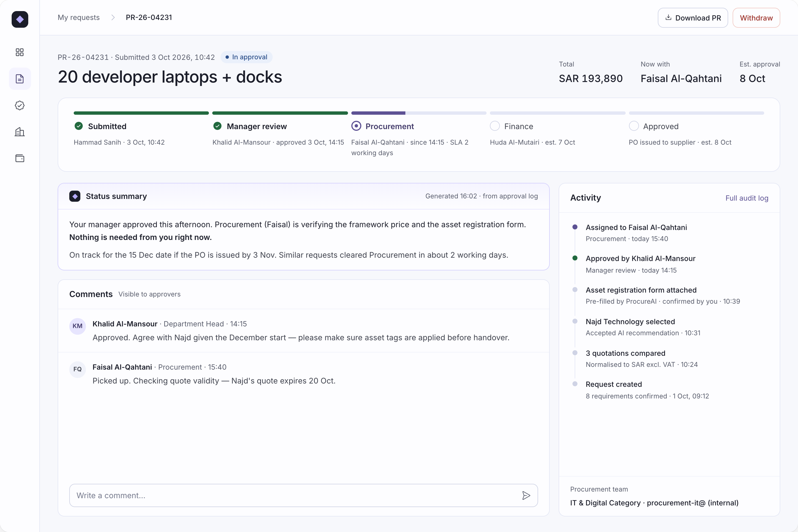Click the Submitted stage progress bar
The height and width of the screenshot is (532, 798).
tap(141, 113)
